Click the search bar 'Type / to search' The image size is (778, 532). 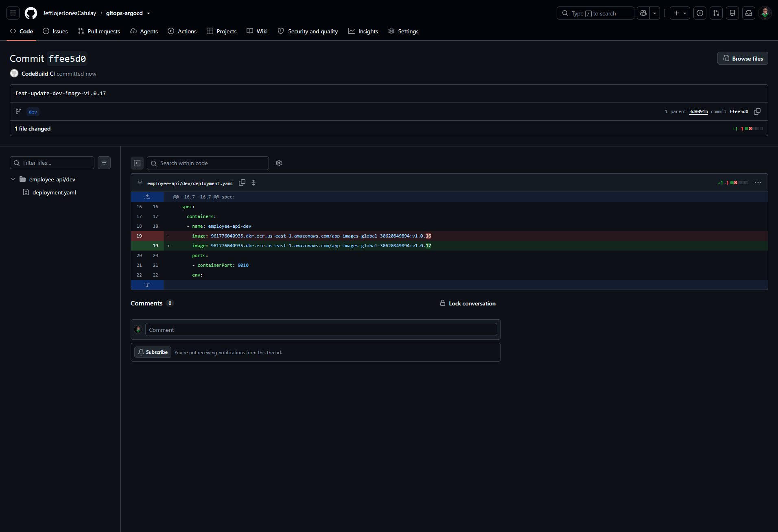[595, 13]
